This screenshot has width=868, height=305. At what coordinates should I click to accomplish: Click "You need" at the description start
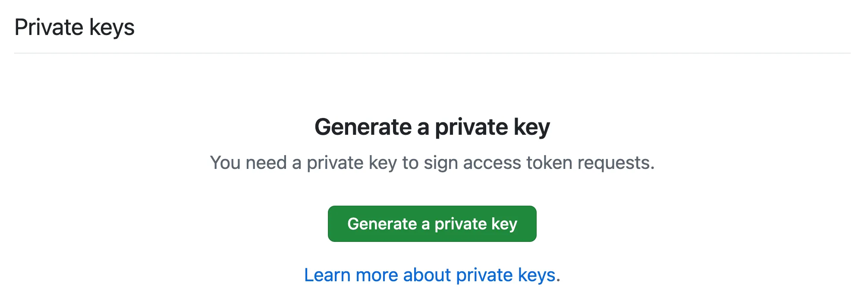(x=248, y=163)
